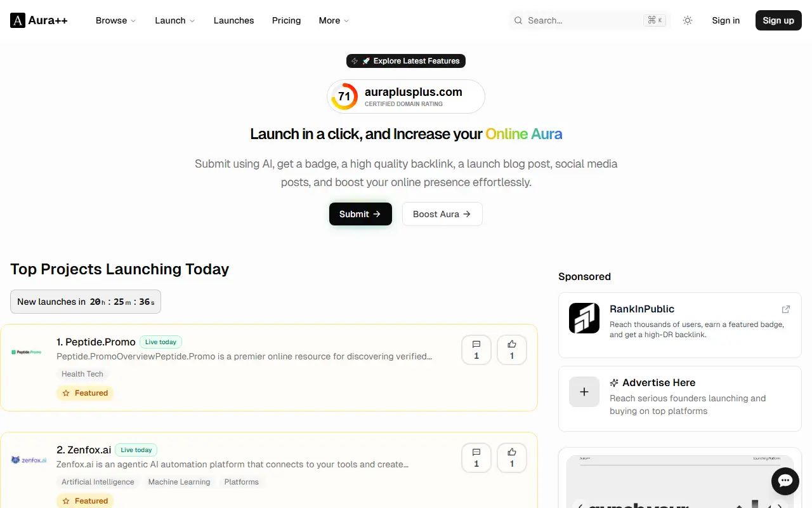
Task: Click Featured badge on Peptide.Promo
Action: pos(85,393)
